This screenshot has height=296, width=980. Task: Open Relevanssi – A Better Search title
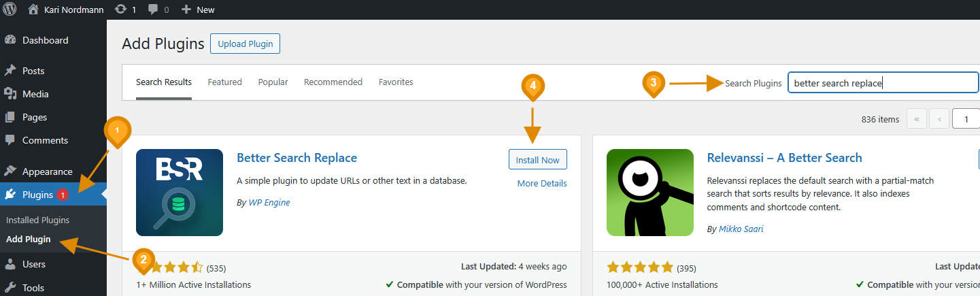click(x=785, y=158)
